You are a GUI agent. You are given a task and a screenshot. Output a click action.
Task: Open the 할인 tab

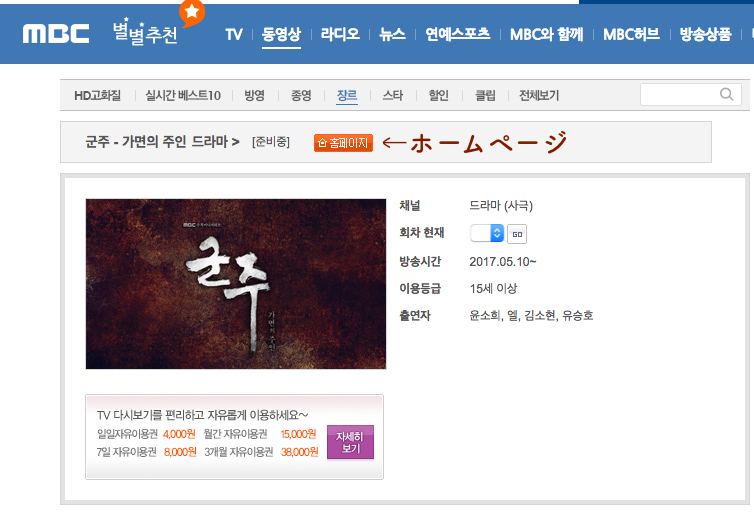[x=439, y=95]
